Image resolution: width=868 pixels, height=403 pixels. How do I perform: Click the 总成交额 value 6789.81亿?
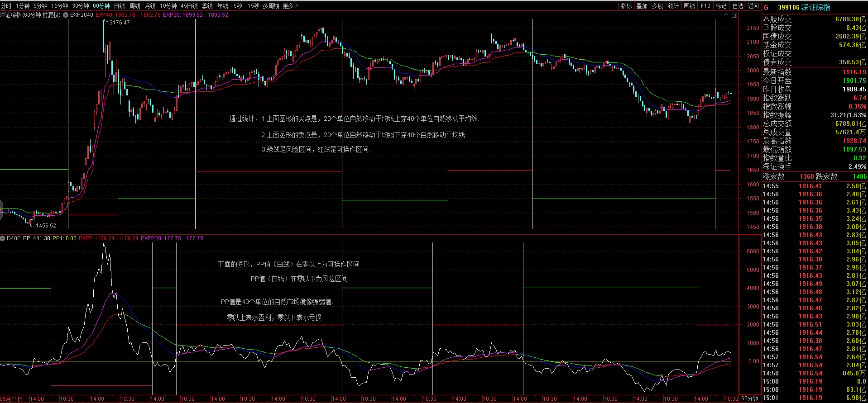[x=850, y=123]
